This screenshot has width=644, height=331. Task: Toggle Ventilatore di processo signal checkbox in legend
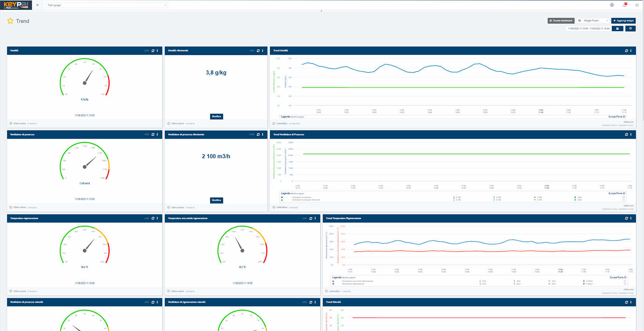(x=624, y=197)
